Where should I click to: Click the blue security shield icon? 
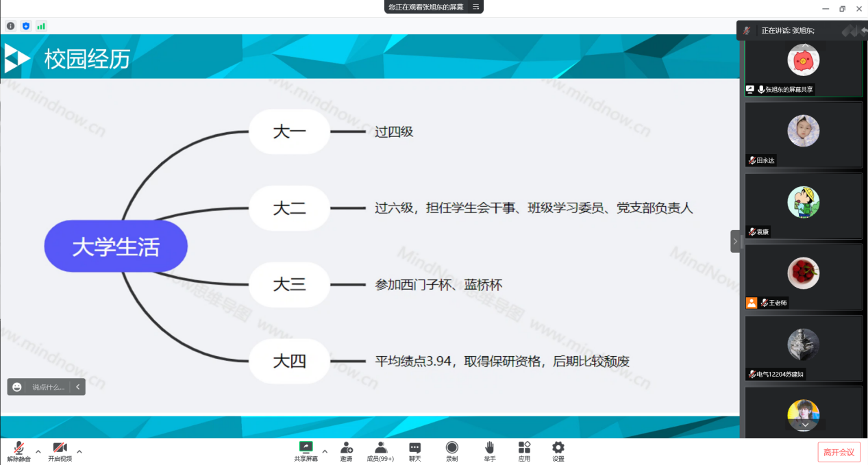(26, 26)
